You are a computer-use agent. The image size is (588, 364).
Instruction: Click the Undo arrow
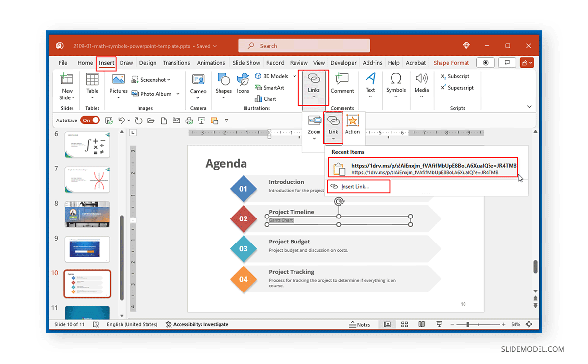pos(121,121)
